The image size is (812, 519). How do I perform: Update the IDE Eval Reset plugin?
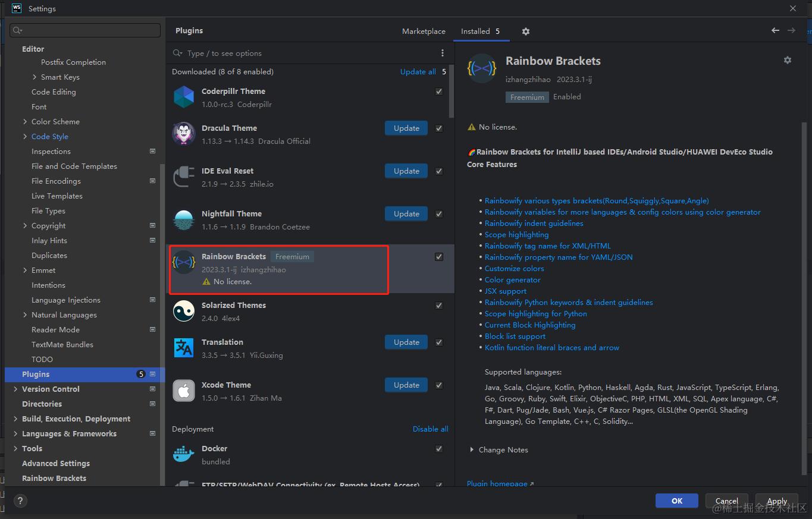click(406, 171)
